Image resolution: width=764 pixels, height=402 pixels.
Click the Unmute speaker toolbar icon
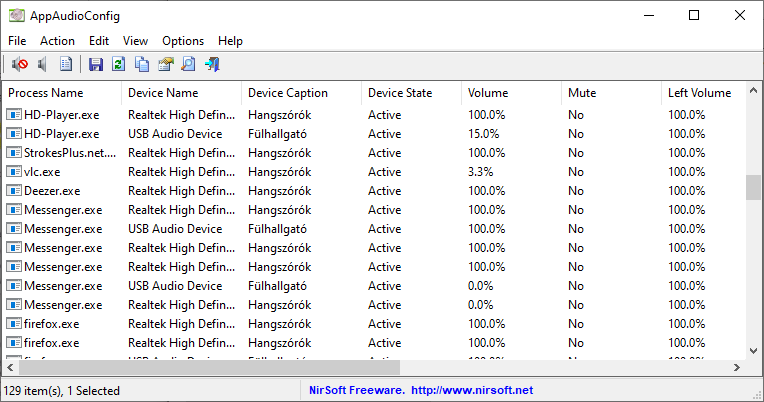point(43,65)
